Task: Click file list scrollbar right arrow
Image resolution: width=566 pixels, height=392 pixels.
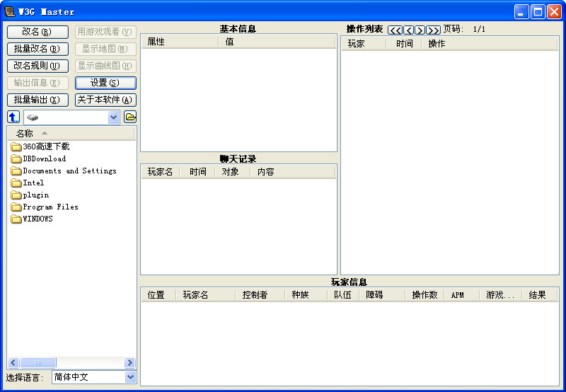Action: pos(129,362)
